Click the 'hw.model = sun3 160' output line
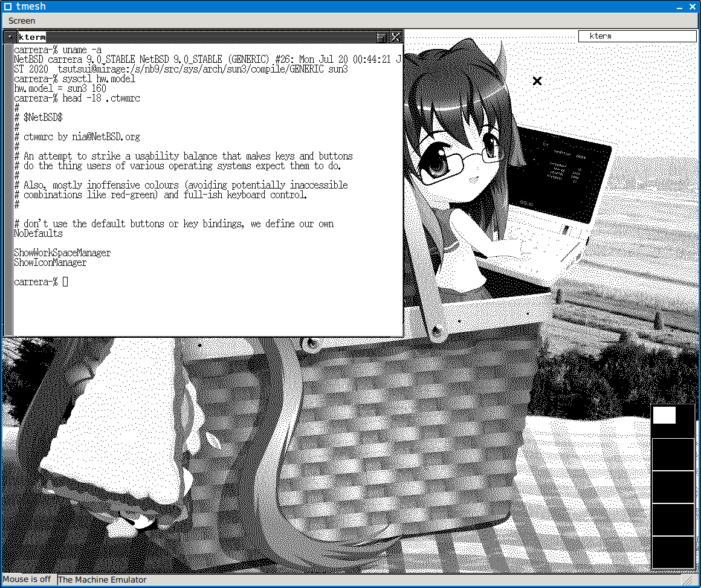This screenshot has width=701, height=588. [x=60, y=89]
